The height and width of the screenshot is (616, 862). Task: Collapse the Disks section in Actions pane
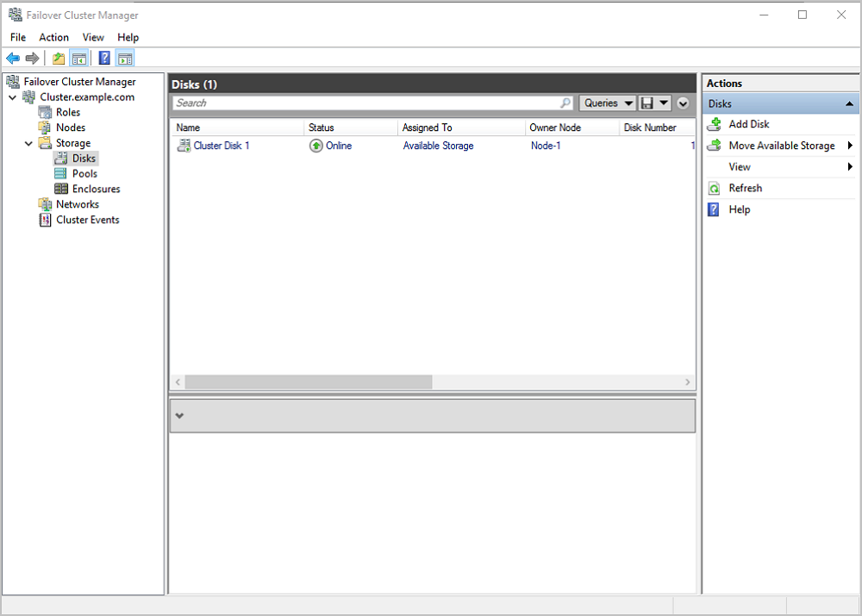849,104
